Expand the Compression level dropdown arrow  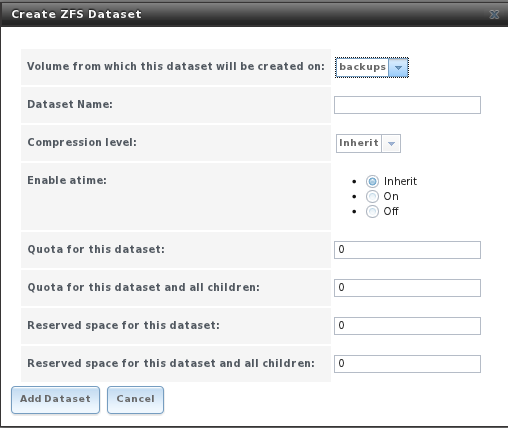click(391, 144)
